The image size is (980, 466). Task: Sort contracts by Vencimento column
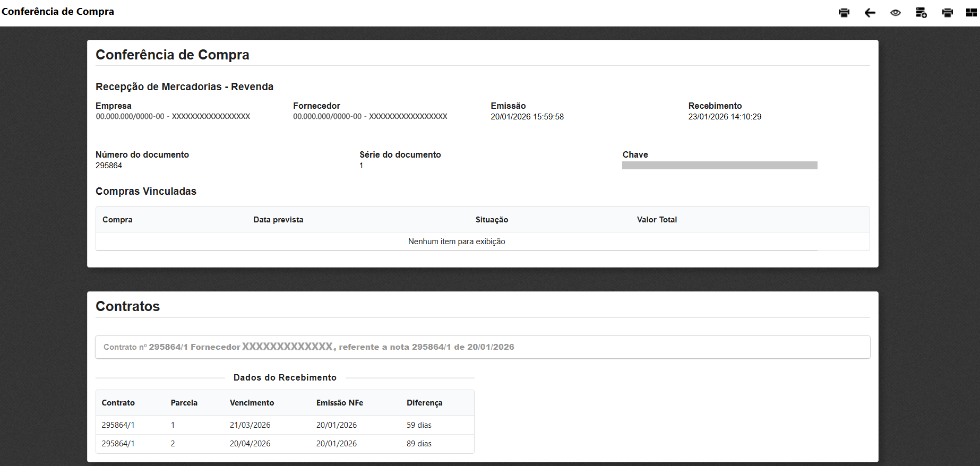(252, 403)
